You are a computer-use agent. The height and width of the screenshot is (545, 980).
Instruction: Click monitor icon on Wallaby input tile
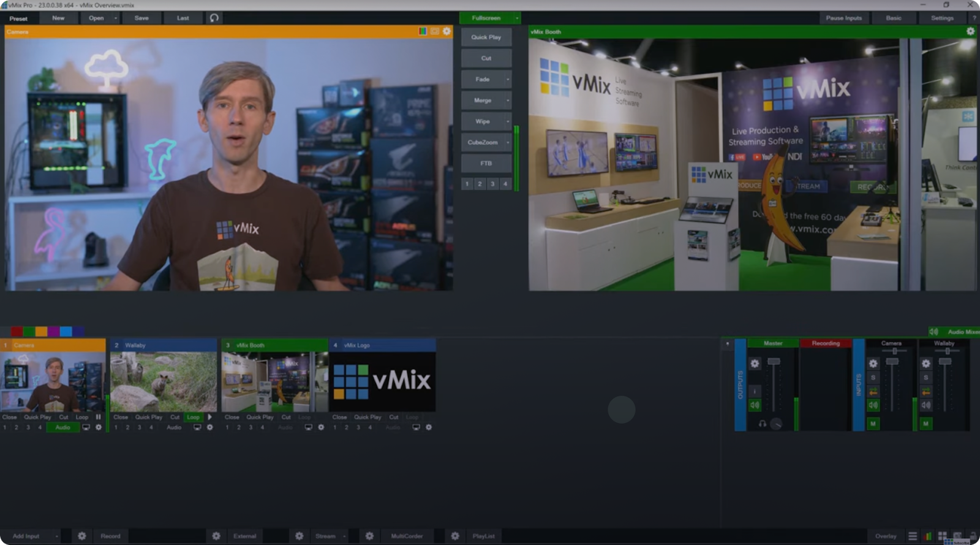197,427
